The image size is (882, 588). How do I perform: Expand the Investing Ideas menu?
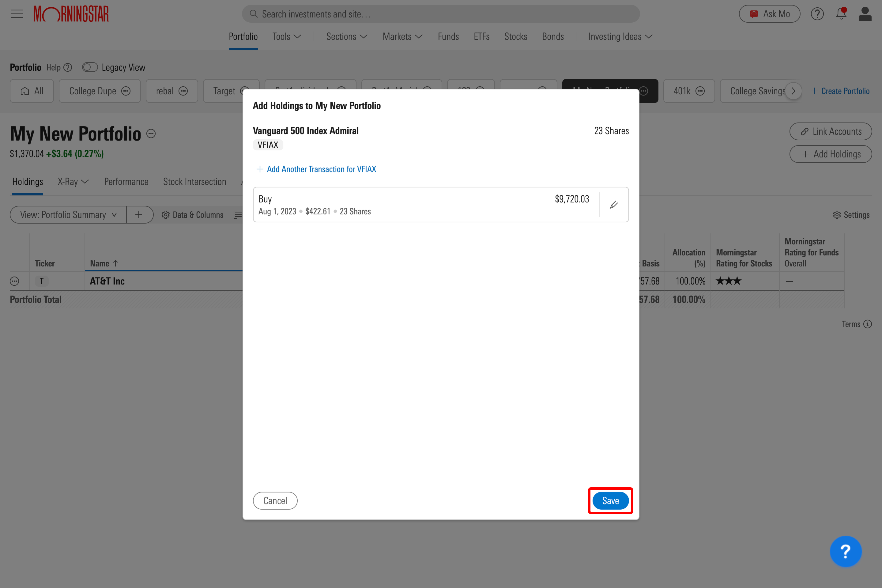point(620,36)
